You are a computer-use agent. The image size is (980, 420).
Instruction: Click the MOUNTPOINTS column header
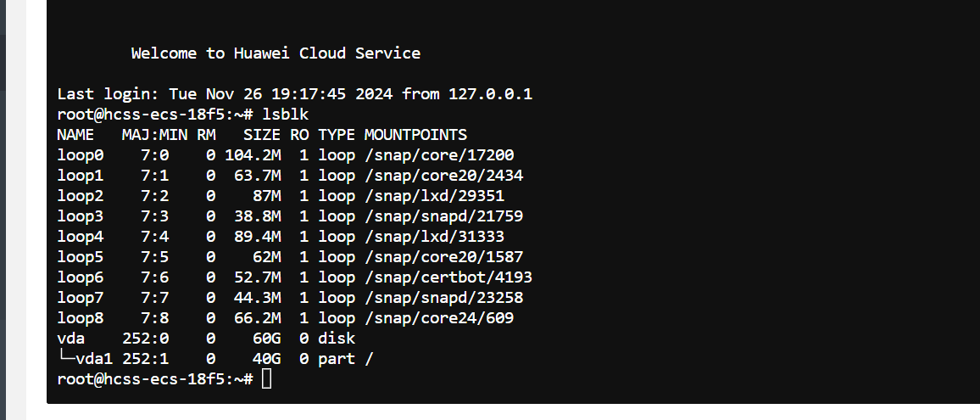415,135
